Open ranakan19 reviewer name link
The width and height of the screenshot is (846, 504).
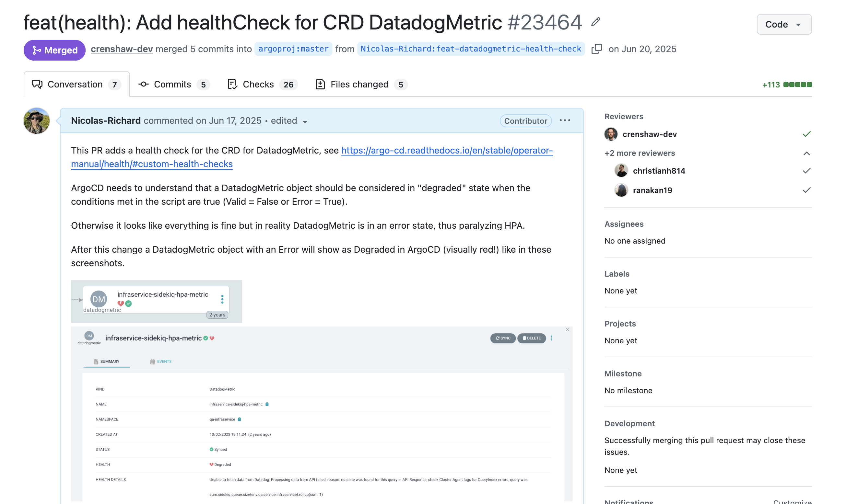tap(652, 190)
